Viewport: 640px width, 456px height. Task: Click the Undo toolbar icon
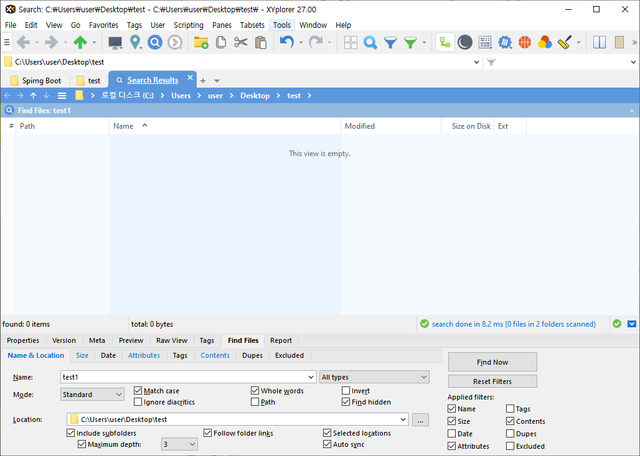(x=287, y=42)
